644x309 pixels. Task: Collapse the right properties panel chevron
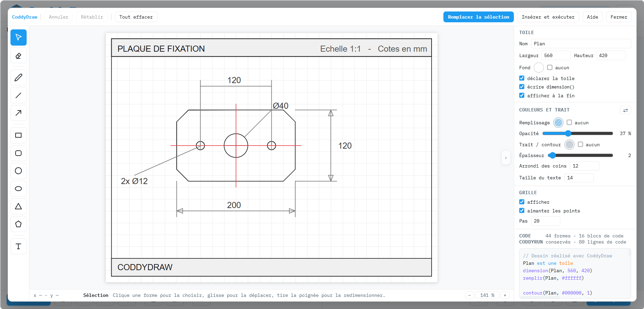tap(506, 158)
